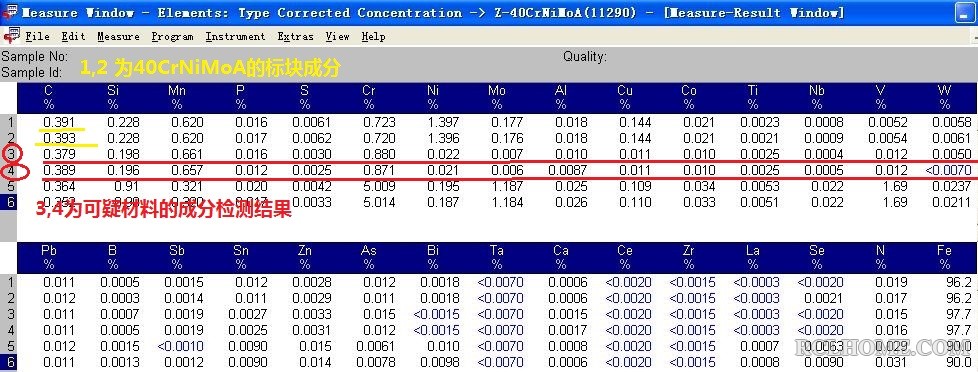Screen dimensions: 978x372
Task: Click manganese value 0.661
Action: [187, 154]
